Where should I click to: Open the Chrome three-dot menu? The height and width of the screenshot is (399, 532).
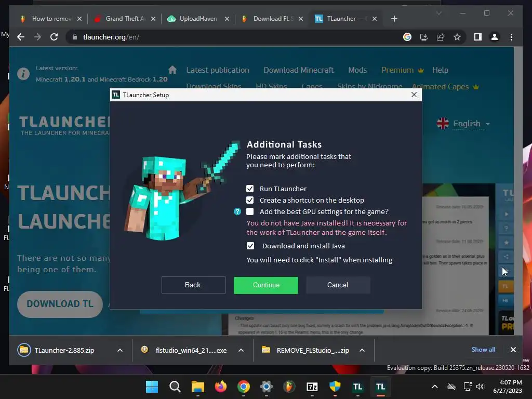[511, 37]
